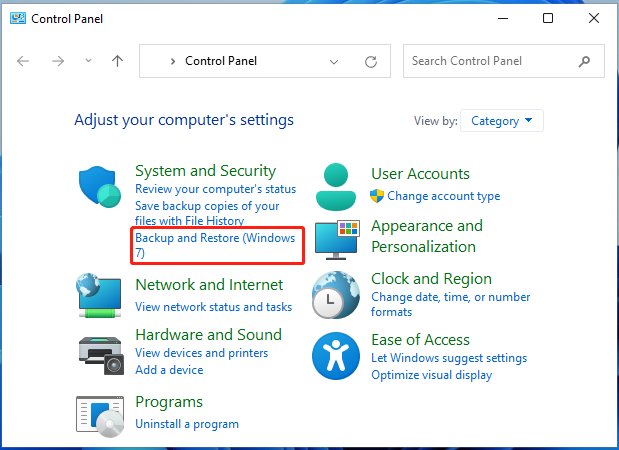Image resolution: width=619 pixels, height=450 pixels.
Task: Close the Control Panel window
Action: tap(593, 18)
